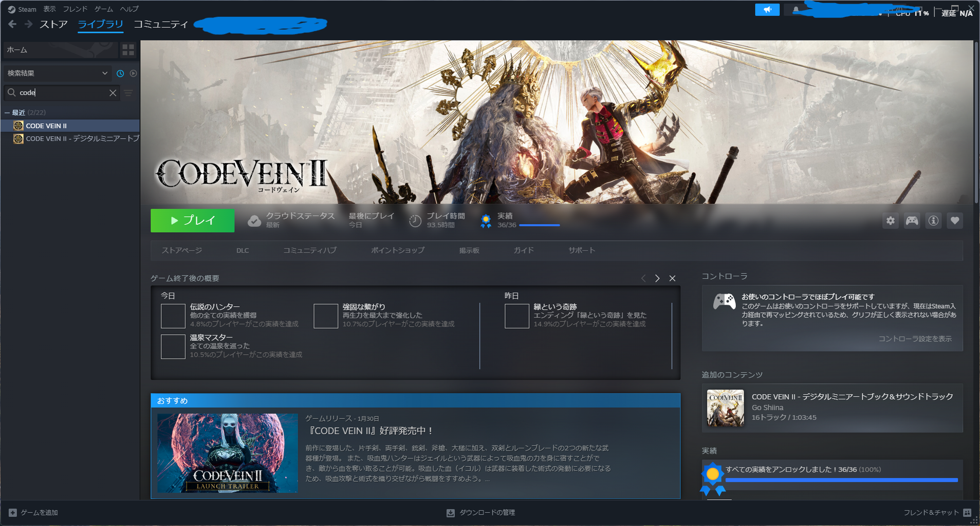Open ダウンロードの管理 downloads
The height and width of the screenshot is (526, 980).
point(481,513)
